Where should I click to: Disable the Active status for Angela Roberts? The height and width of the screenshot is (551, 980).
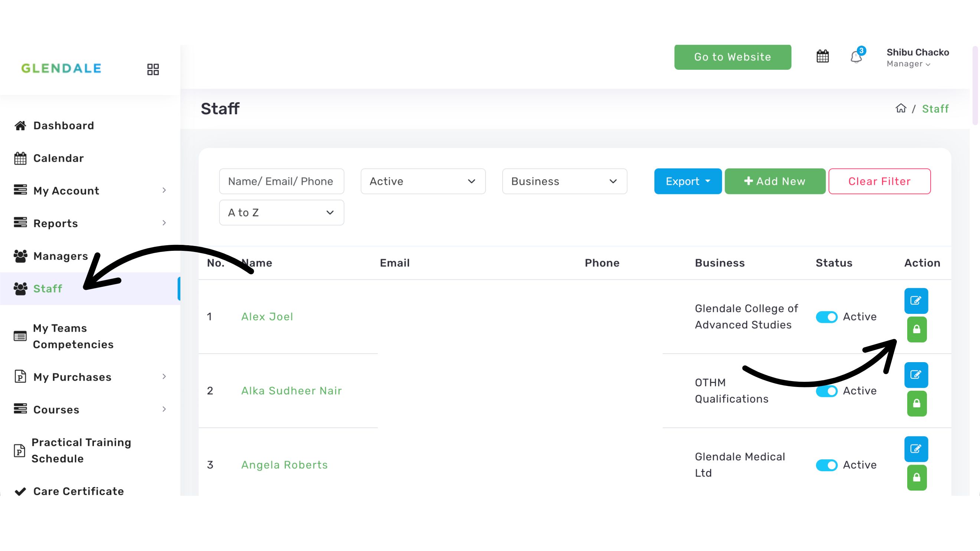(x=826, y=465)
